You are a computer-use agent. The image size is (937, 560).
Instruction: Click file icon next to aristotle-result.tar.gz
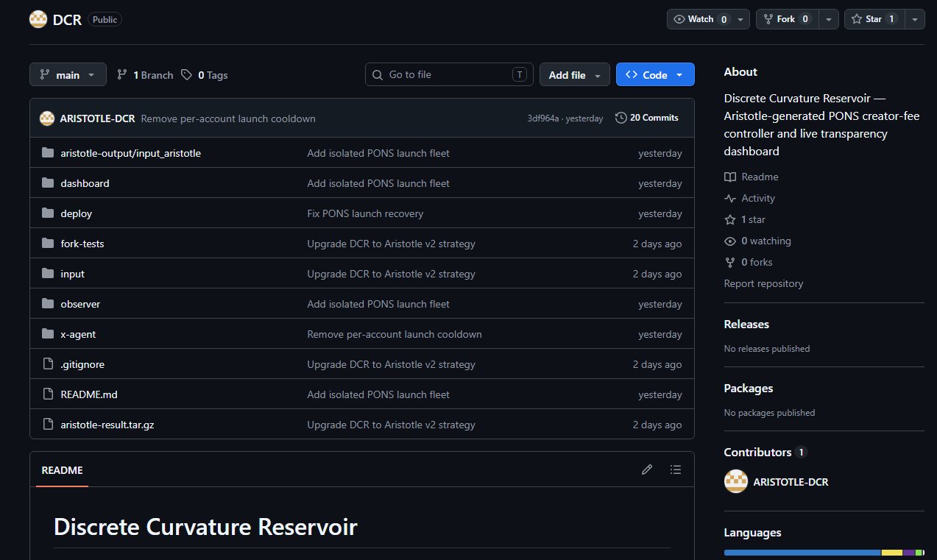[48, 425]
